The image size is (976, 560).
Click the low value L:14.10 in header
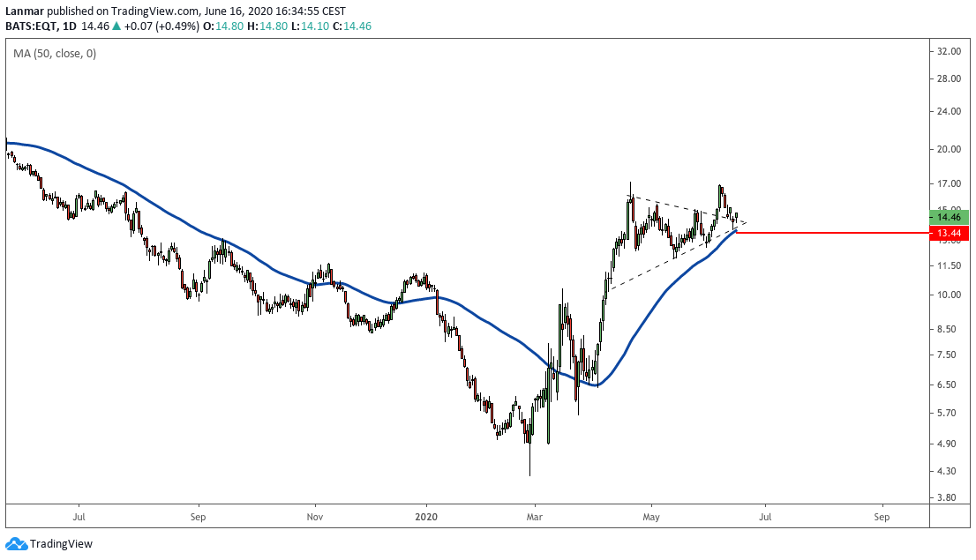(x=310, y=26)
